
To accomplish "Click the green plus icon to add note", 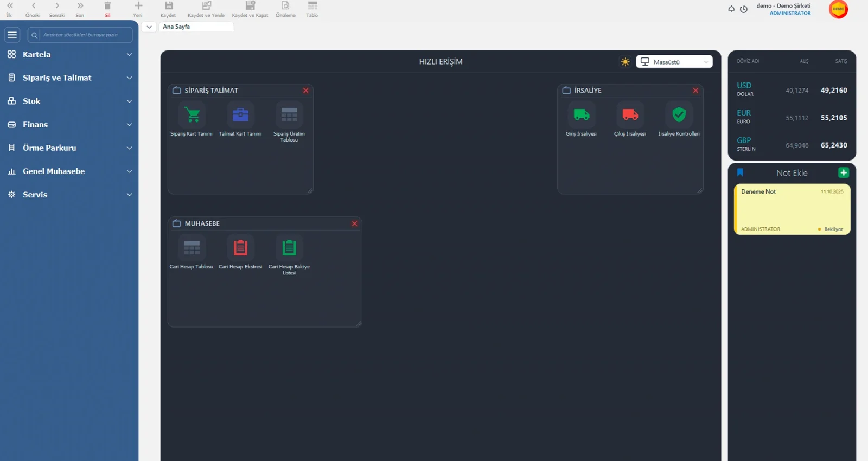I will click(x=843, y=172).
